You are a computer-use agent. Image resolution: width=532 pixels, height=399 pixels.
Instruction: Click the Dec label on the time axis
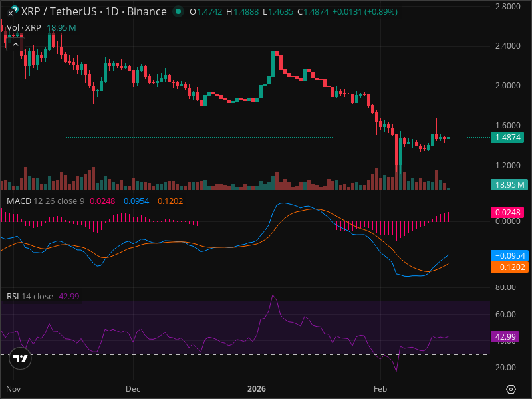[132, 389]
